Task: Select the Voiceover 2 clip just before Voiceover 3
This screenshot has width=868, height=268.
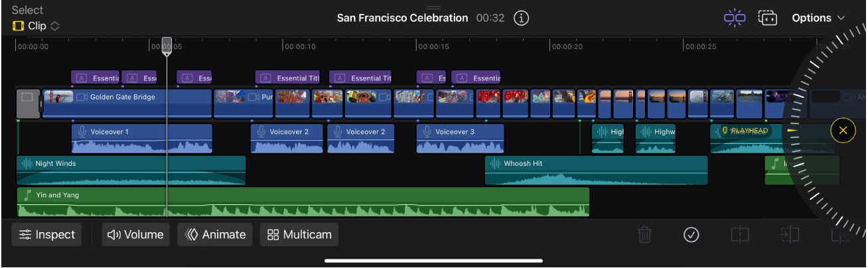Action: pyautogui.click(x=361, y=138)
